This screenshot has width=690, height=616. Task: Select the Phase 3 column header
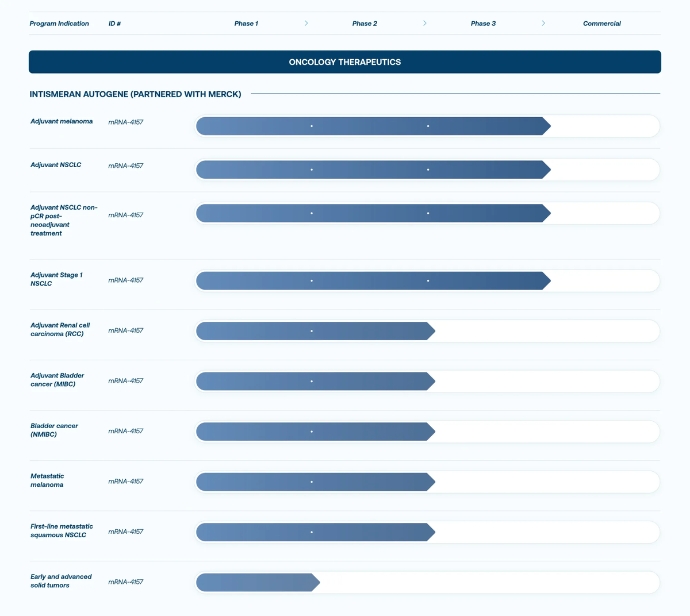point(483,24)
